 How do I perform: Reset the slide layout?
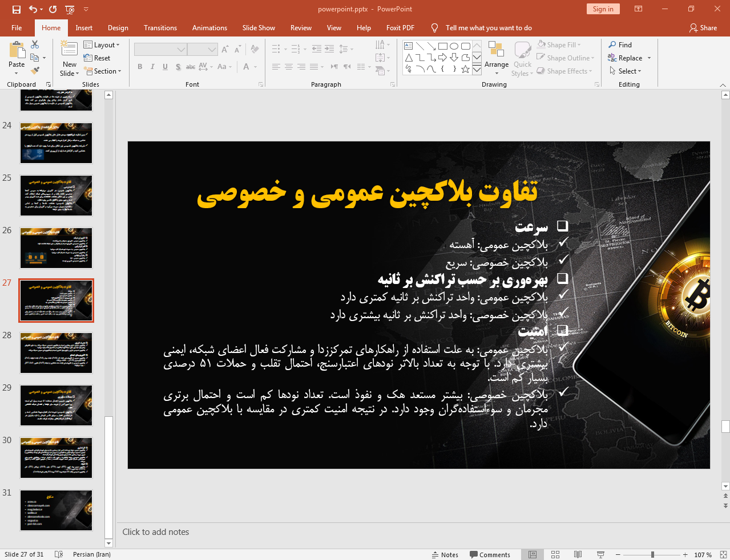(x=97, y=58)
